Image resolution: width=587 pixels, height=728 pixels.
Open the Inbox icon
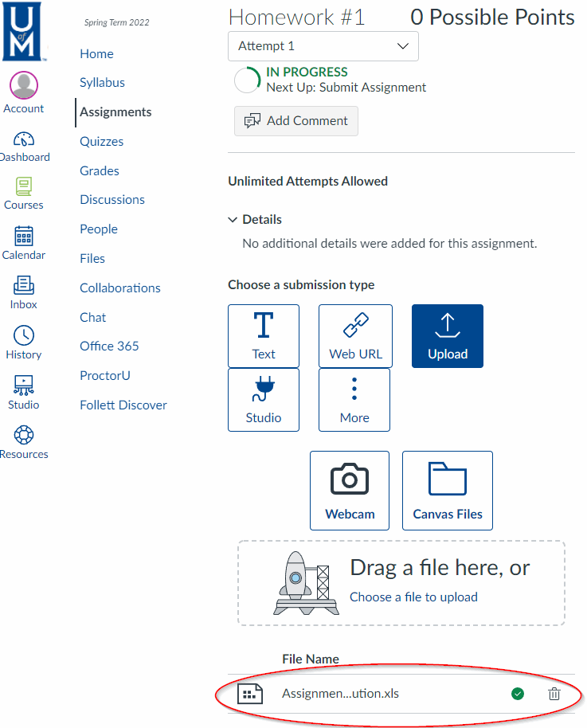(24, 285)
